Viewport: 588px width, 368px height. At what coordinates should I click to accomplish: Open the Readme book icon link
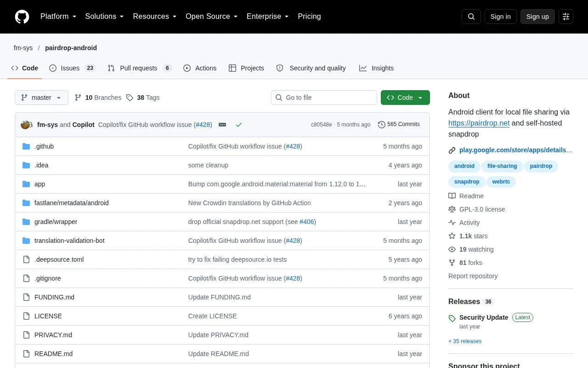coord(466,196)
